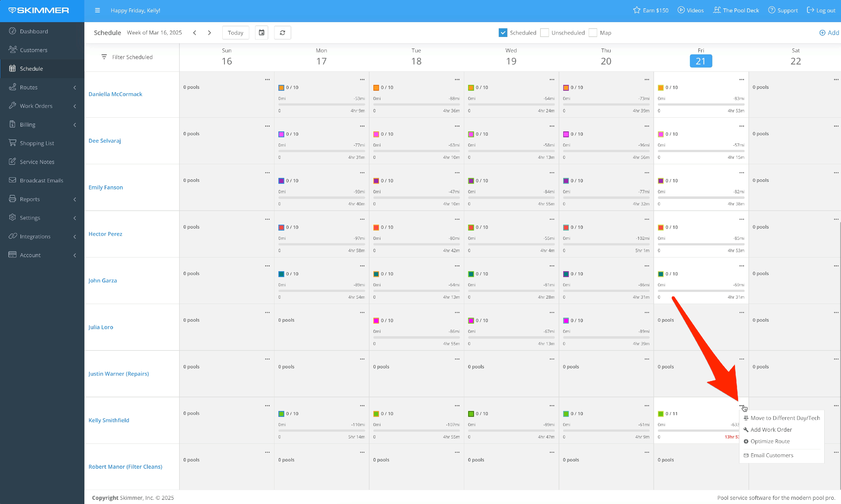Open Shopping List from sidebar
The width and height of the screenshot is (841, 504).
37,143
